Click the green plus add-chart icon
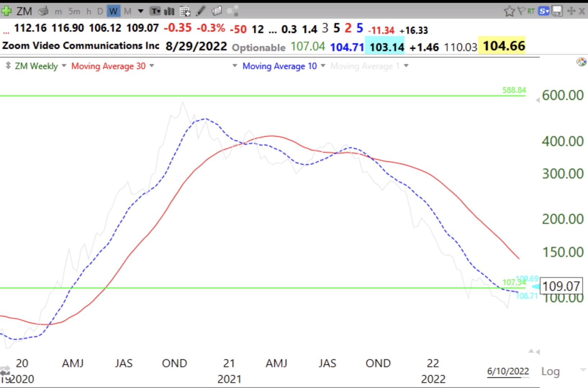 pos(6,11)
